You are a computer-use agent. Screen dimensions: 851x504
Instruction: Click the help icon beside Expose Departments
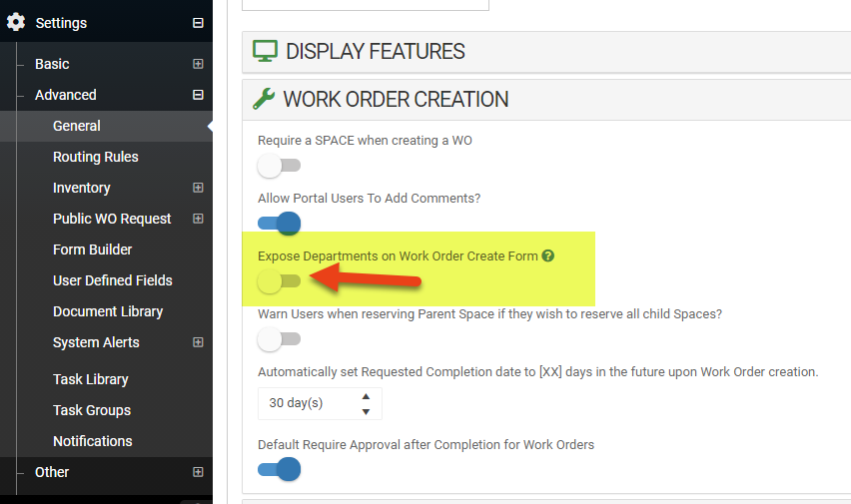coord(548,256)
